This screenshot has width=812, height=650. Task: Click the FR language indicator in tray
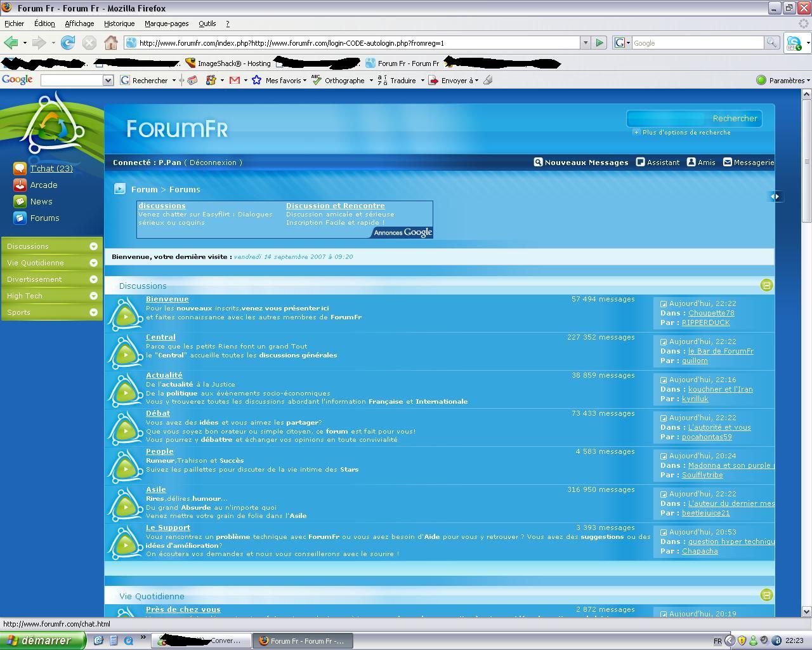coord(717,641)
